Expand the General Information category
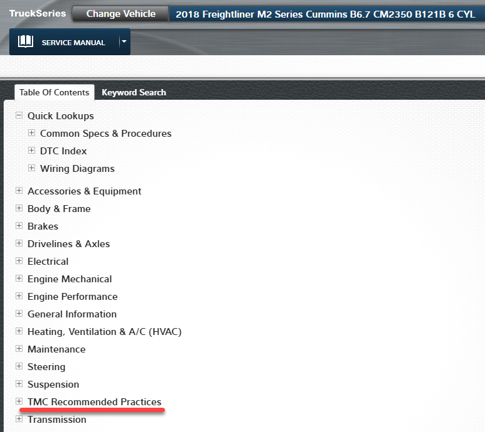485x432 pixels. (19, 313)
